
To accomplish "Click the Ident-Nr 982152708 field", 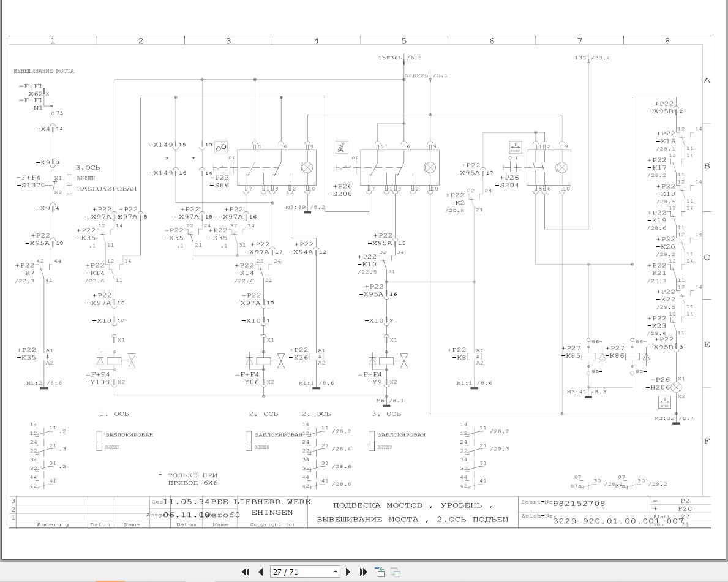I will coord(579,503).
